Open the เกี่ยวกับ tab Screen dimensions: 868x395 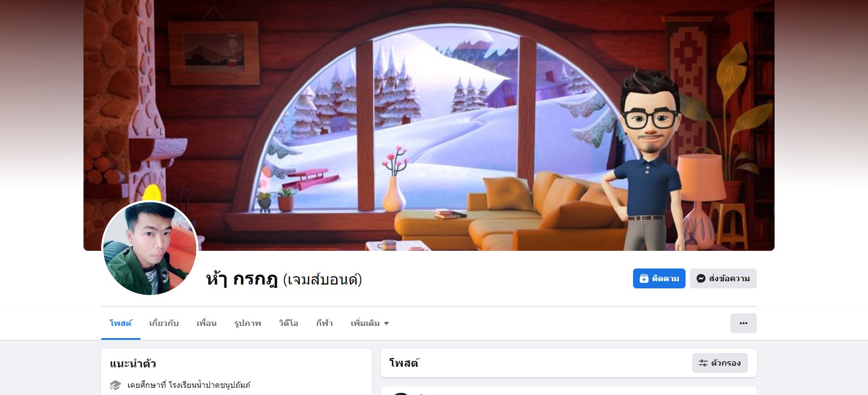click(x=164, y=323)
